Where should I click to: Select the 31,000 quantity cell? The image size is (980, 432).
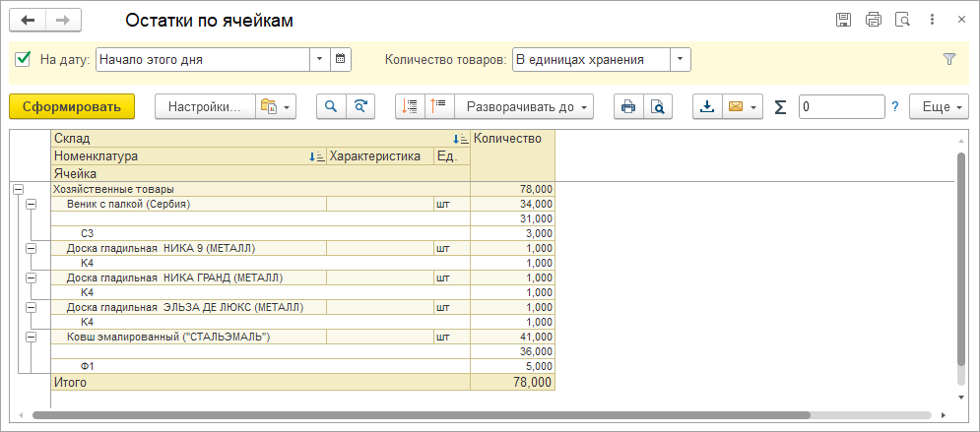[x=512, y=218]
